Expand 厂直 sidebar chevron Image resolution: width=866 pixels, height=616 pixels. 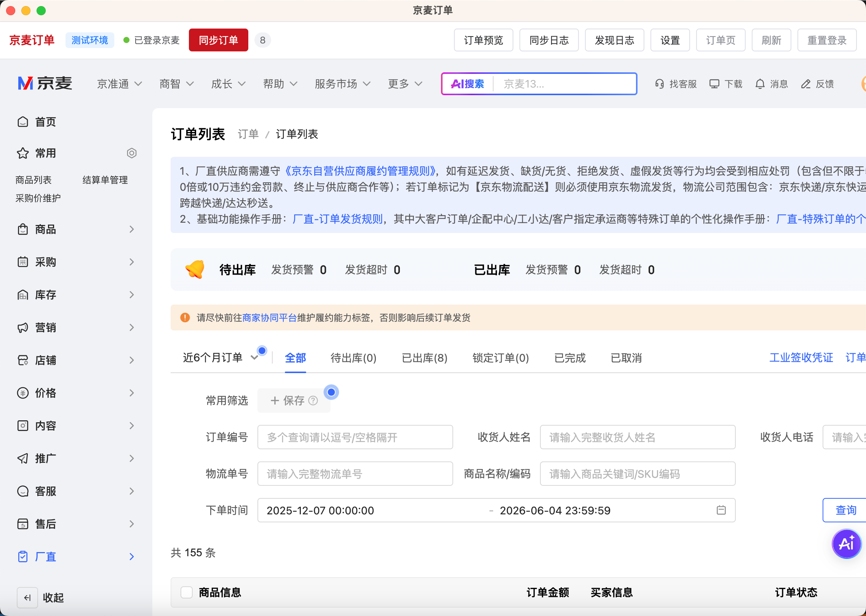[132, 557]
